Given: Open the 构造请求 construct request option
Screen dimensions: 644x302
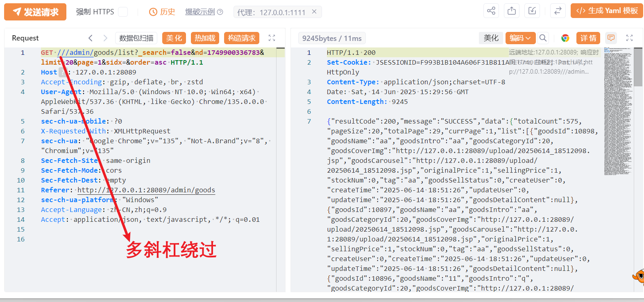Looking at the screenshot, I should coord(242,38).
